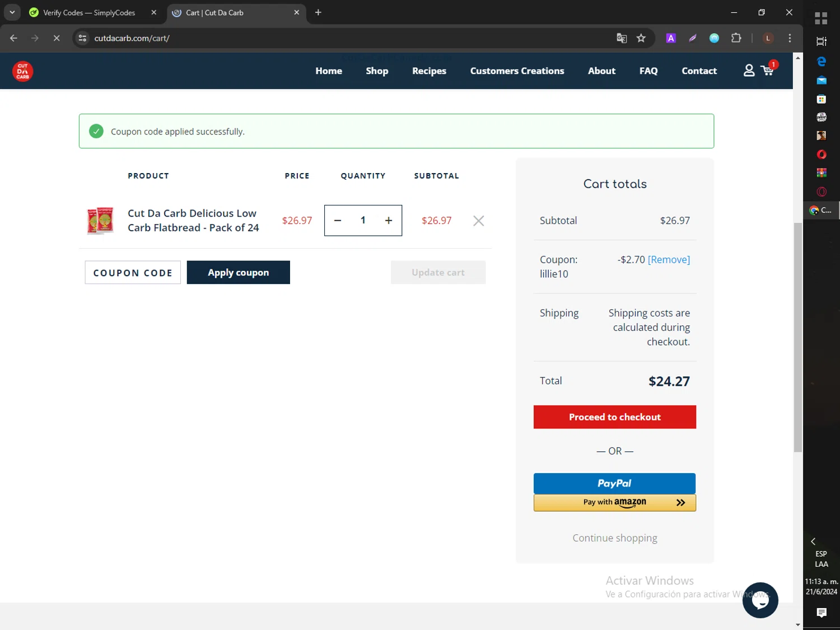840x630 pixels.
Task: Show hidden system tray icons
Action: point(813,542)
